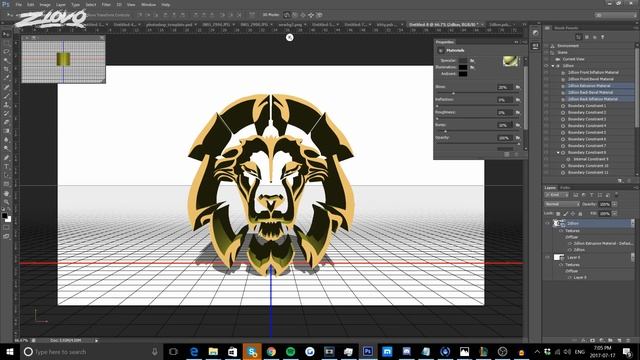This screenshot has height=360, width=640.
Task: Toggle visibility of Environment row
Action: pyautogui.click(x=547, y=46)
